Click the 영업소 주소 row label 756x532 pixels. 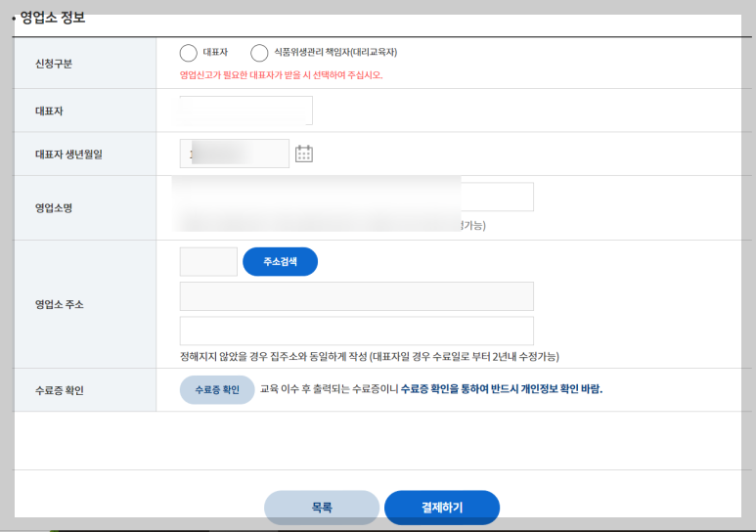pos(60,304)
